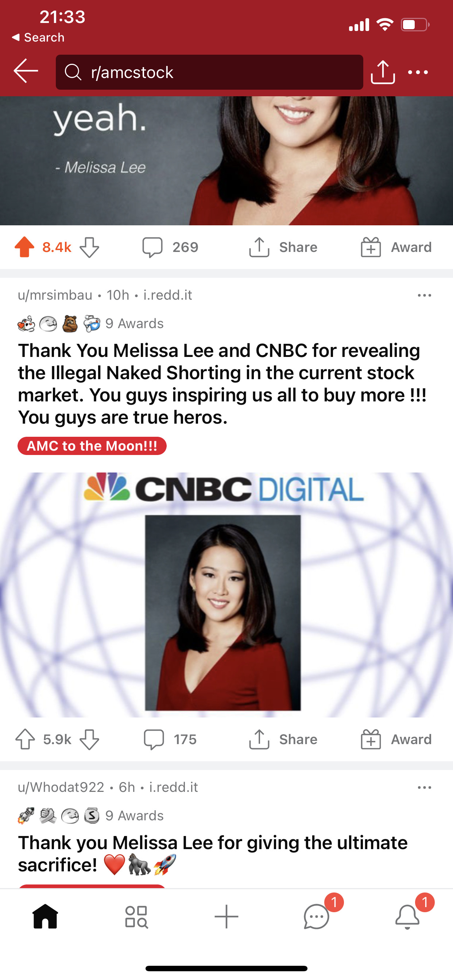
Task: Select the AMC to the Moon!!! flair
Action: (x=92, y=446)
